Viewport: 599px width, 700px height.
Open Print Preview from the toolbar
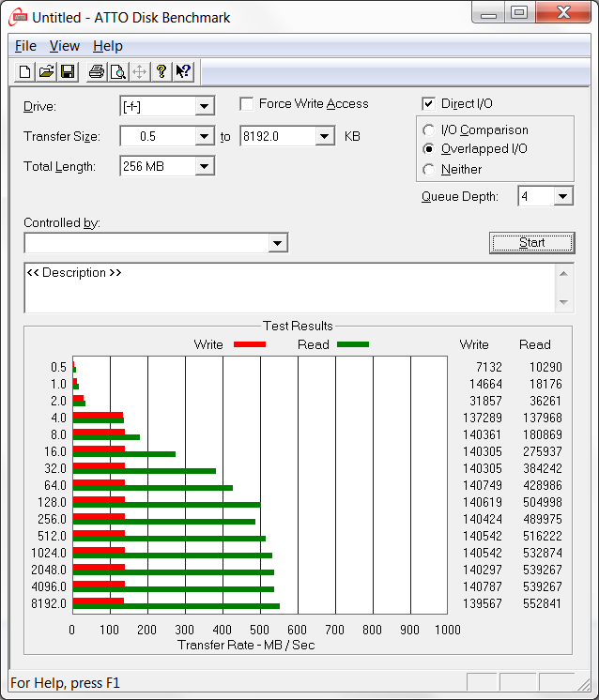[117, 71]
